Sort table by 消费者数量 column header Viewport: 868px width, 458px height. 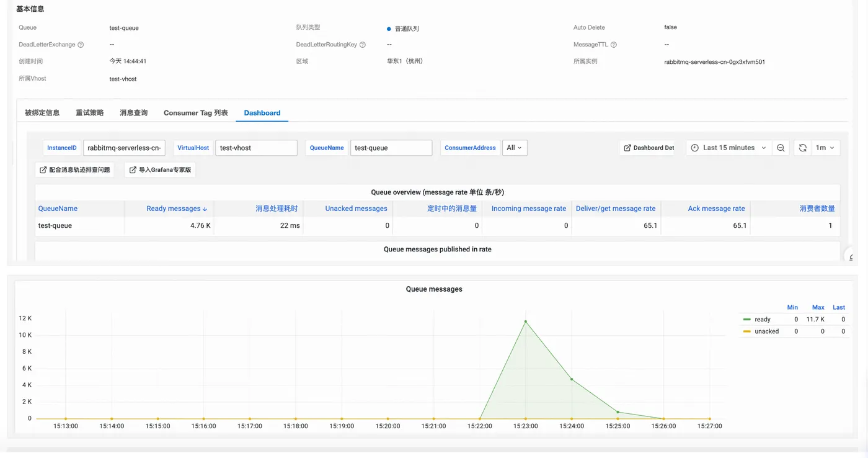[817, 209]
